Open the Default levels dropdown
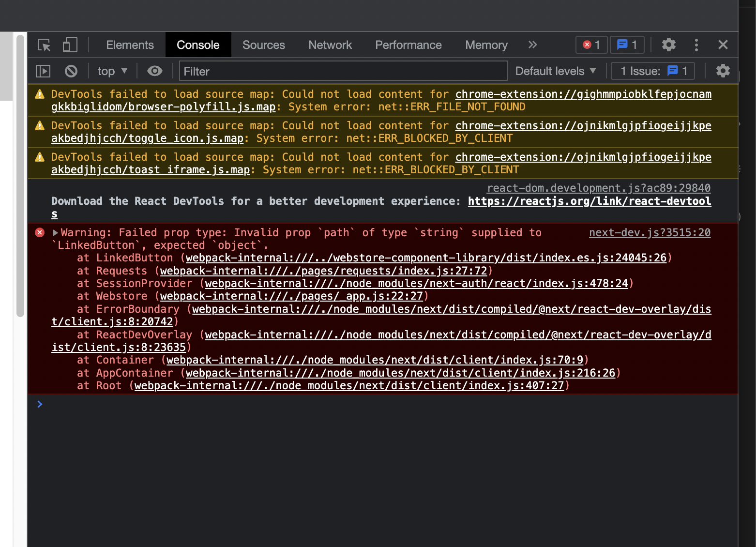756x547 pixels. pos(556,71)
